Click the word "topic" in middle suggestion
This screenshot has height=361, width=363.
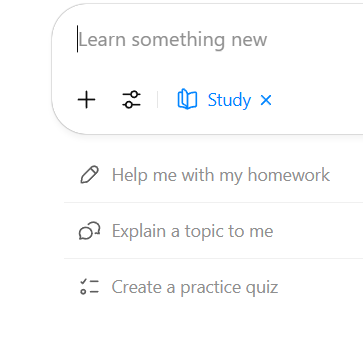pyautogui.click(x=203, y=231)
